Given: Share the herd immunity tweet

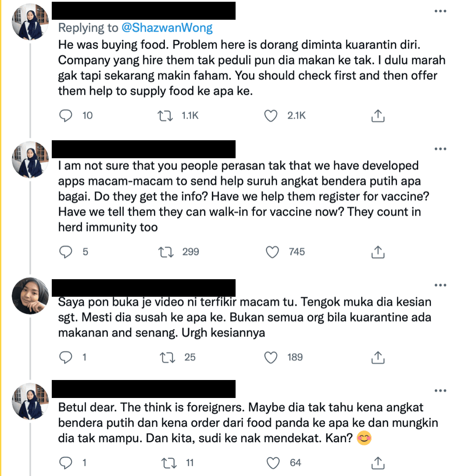Looking at the screenshot, I should 378,252.
